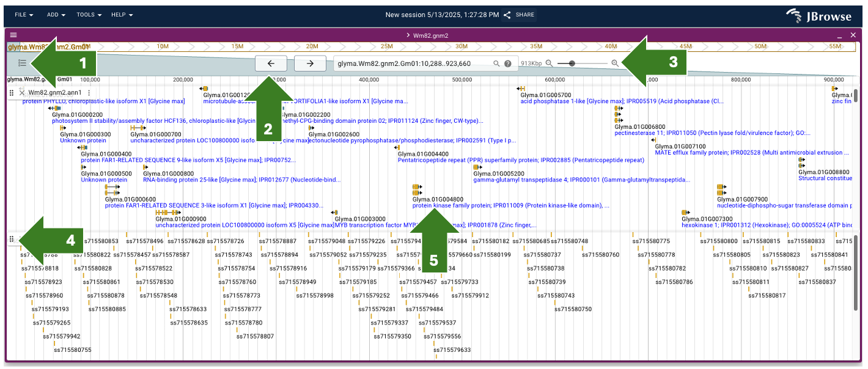868x369 pixels.
Task: Open the FILE dropdown menu
Action: pyautogui.click(x=24, y=15)
